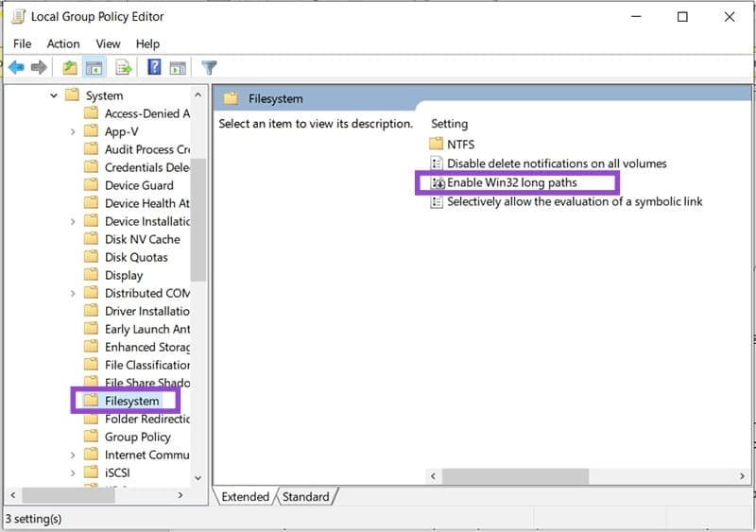Open Help via blue question mark icon

pyautogui.click(x=154, y=67)
